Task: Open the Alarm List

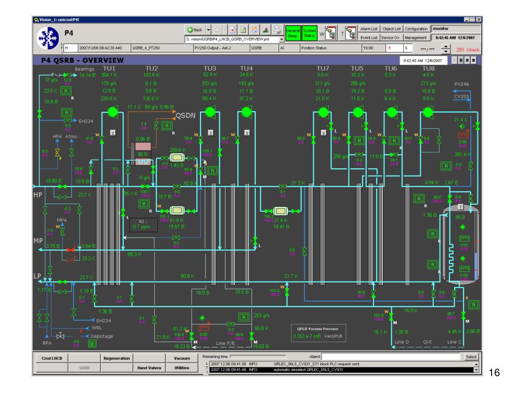Action: [369, 29]
